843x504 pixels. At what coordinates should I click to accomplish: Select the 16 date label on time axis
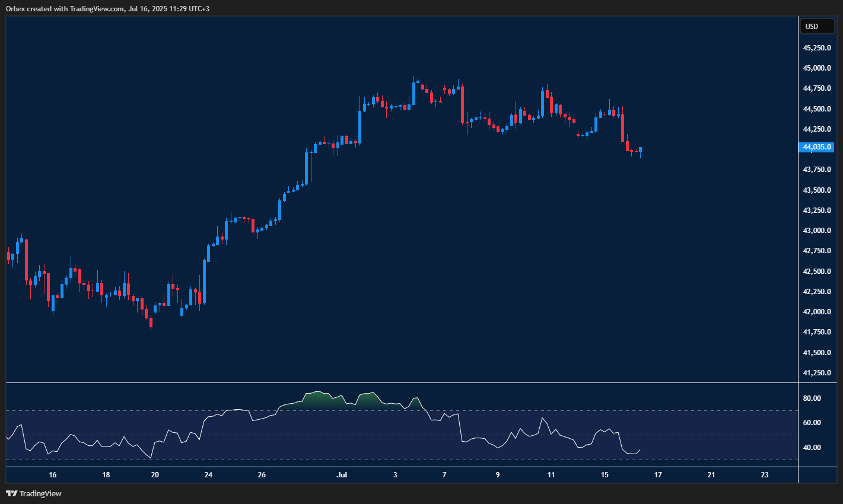pyautogui.click(x=53, y=475)
